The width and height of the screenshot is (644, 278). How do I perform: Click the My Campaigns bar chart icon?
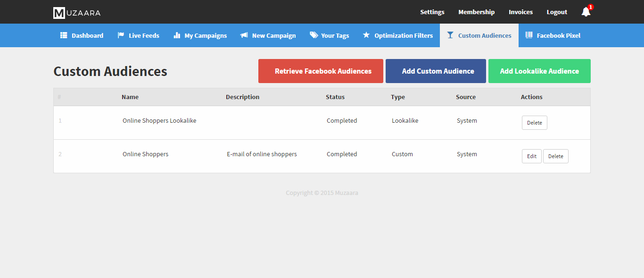click(x=177, y=35)
